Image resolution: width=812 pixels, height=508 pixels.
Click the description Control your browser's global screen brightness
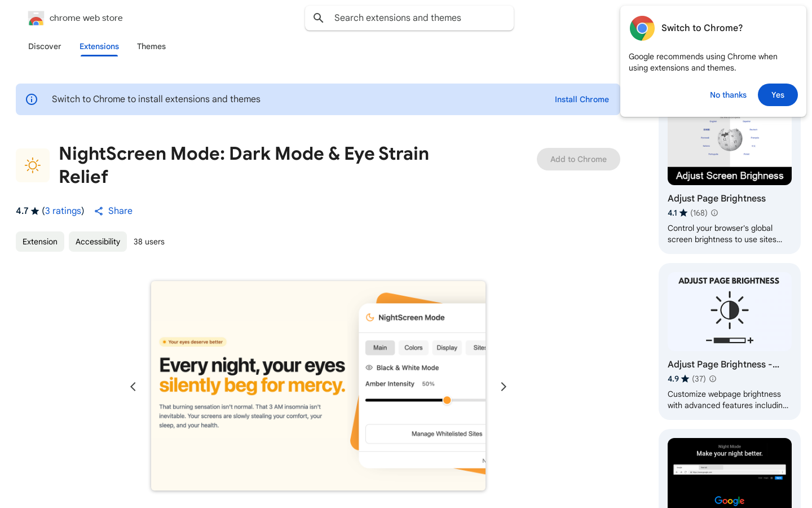725,234
